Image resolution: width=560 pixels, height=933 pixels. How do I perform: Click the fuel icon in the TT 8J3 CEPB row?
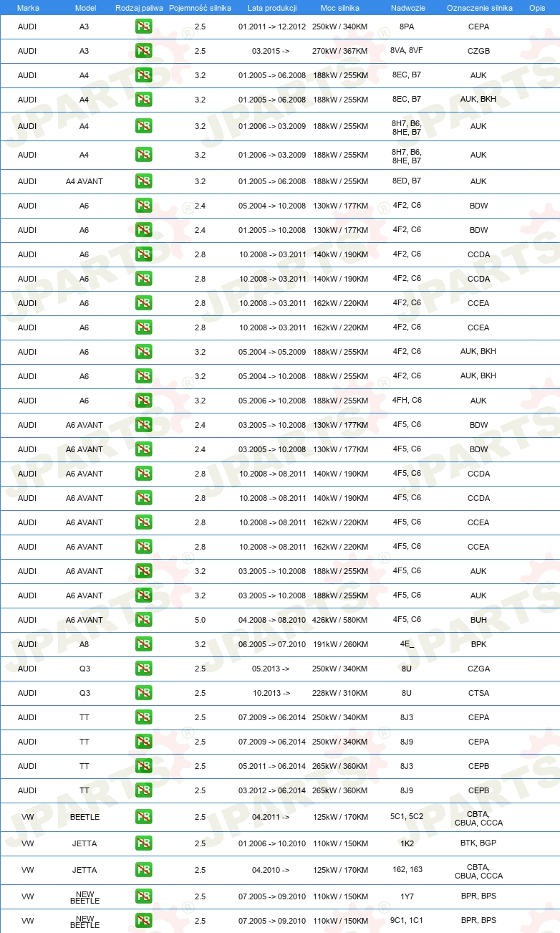click(x=143, y=766)
